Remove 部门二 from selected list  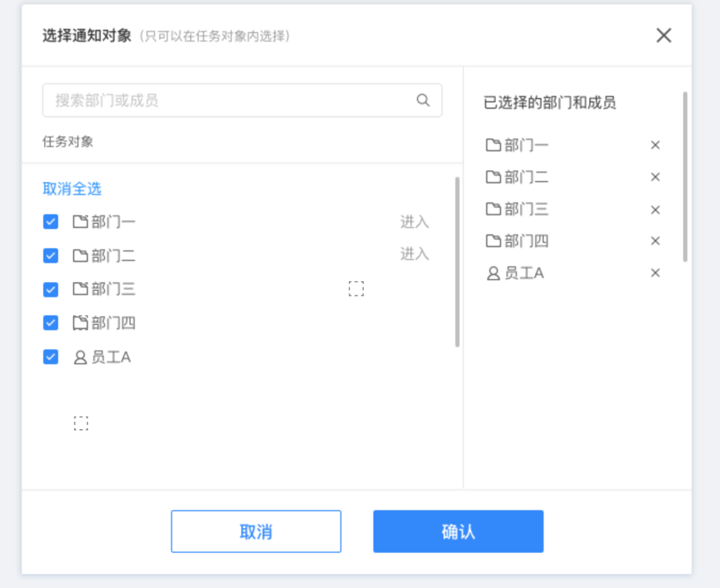[656, 177]
